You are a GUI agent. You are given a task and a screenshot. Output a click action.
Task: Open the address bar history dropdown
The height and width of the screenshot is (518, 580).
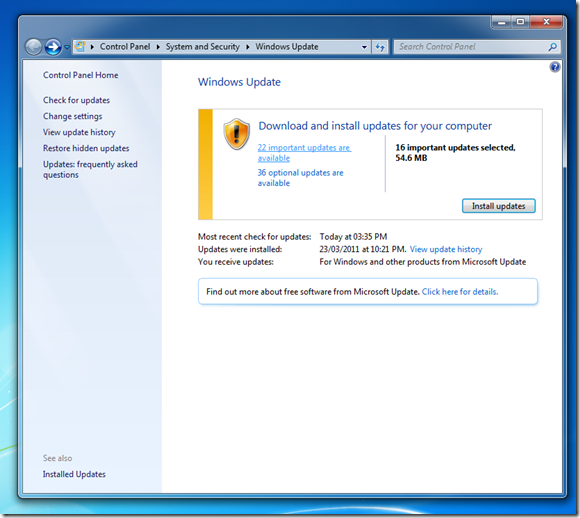pyautogui.click(x=364, y=47)
